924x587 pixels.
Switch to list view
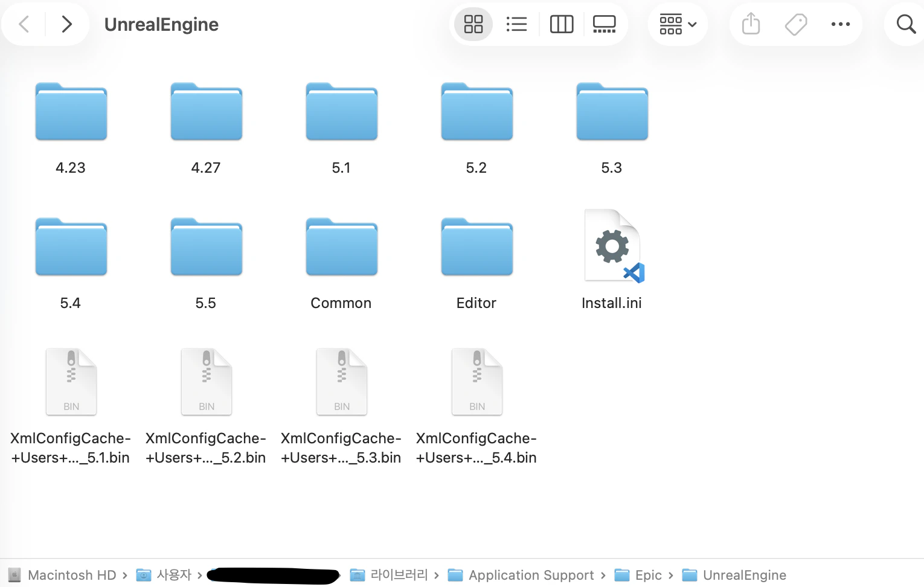coord(516,24)
